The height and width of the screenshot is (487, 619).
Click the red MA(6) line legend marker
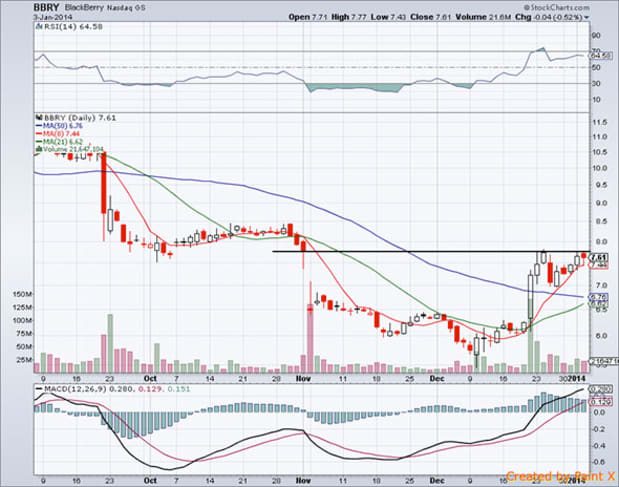click(39, 134)
